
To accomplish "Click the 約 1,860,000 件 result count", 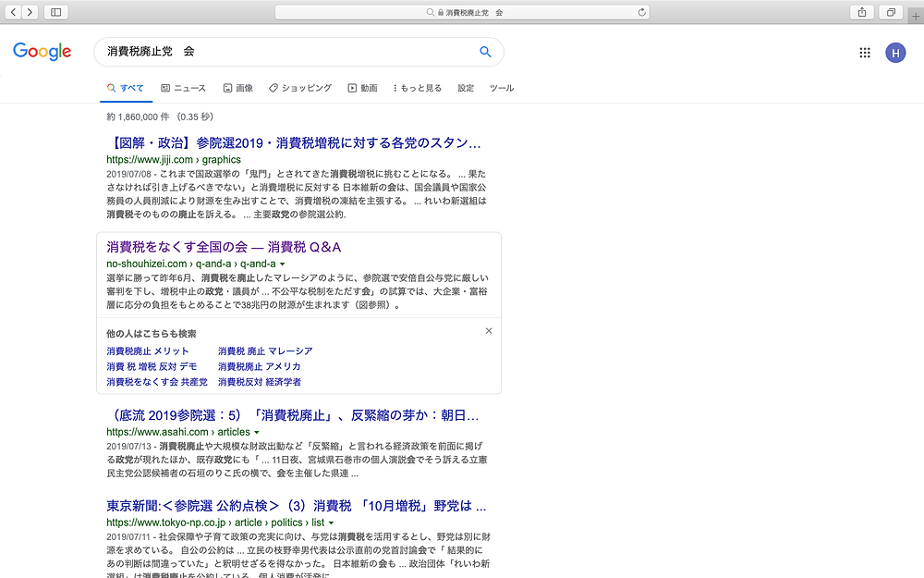I will coord(138,117).
